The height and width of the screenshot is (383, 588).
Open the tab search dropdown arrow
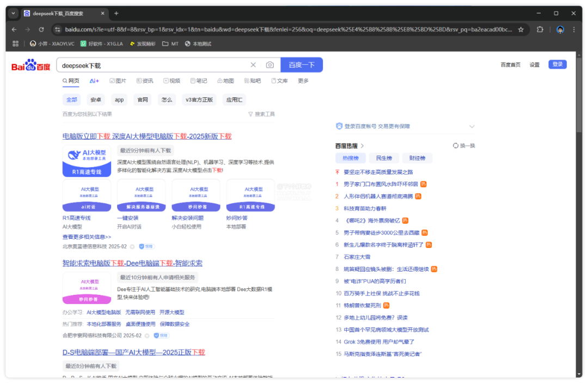click(13, 13)
